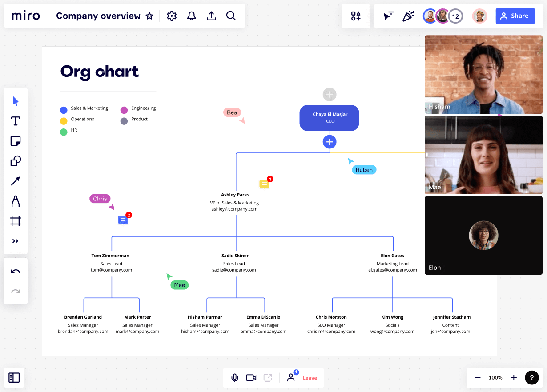Select the Text tool in left toolbar

click(16, 121)
